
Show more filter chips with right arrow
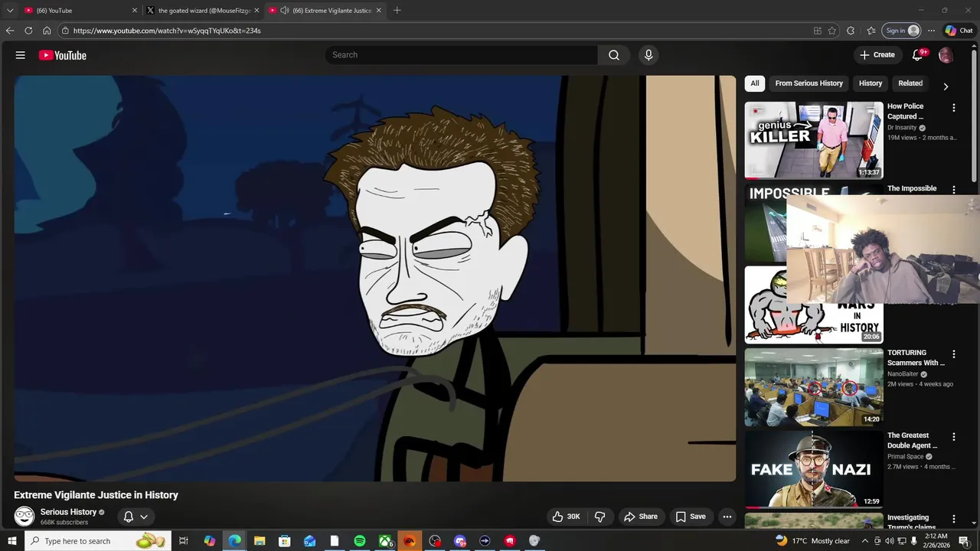pyautogui.click(x=946, y=86)
